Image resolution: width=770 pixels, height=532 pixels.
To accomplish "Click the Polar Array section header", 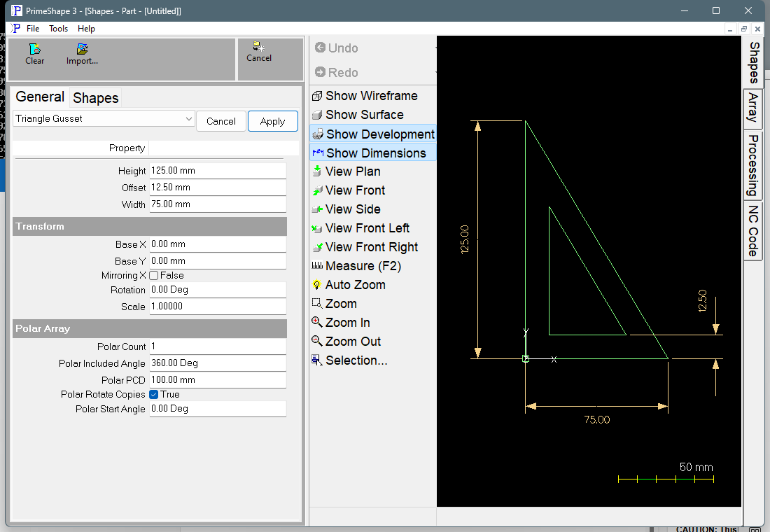I will (150, 328).
